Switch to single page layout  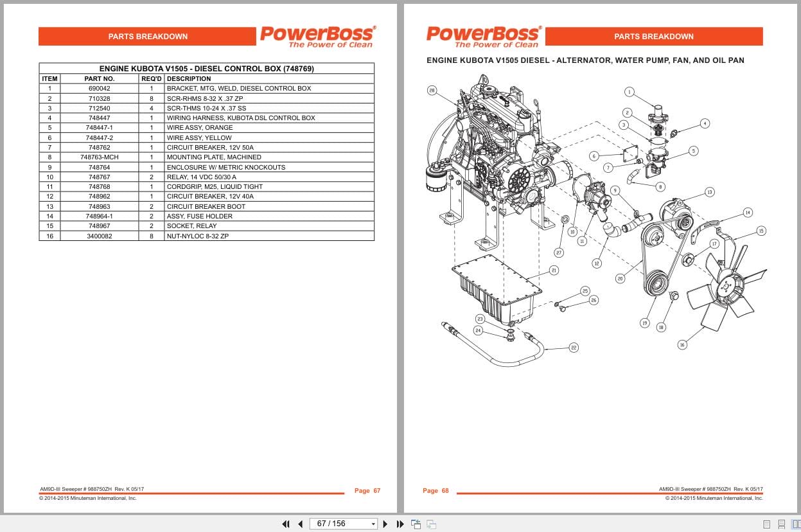(x=766, y=524)
